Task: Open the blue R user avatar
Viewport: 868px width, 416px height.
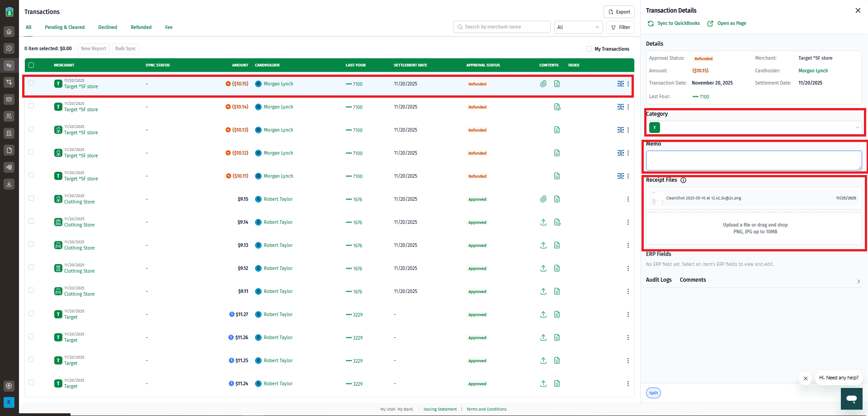Action: pyautogui.click(x=9, y=402)
